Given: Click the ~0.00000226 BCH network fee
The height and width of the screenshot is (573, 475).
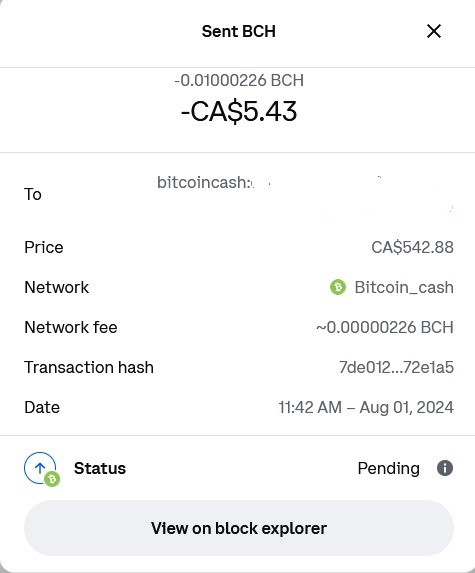Looking at the screenshot, I should (x=385, y=327).
